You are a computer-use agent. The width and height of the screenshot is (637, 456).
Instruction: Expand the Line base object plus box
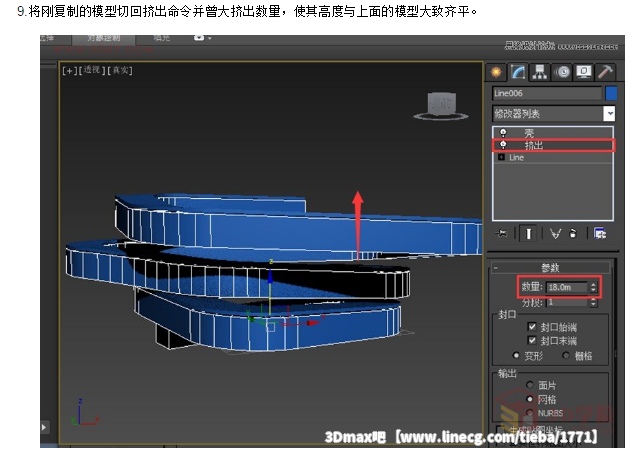point(502,157)
